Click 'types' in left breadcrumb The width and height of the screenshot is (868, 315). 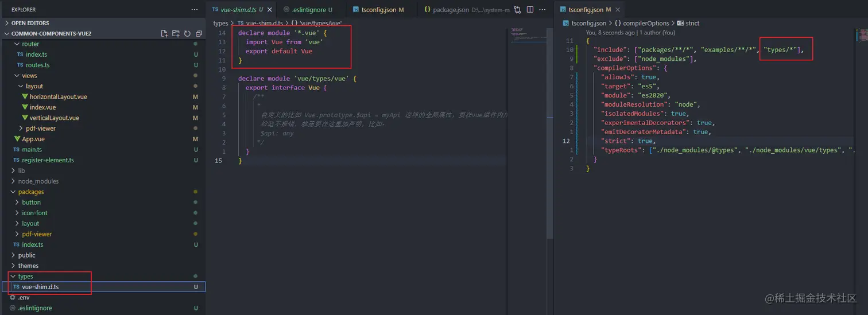point(220,24)
